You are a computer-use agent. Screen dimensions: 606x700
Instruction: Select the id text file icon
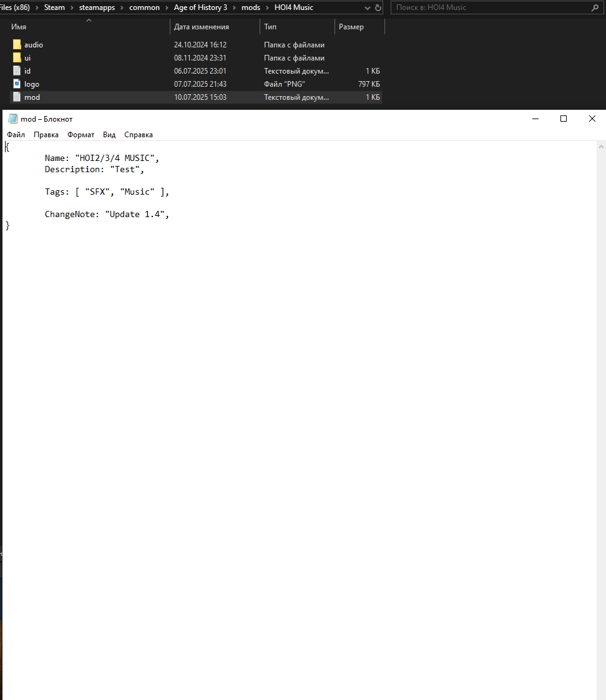click(17, 70)
